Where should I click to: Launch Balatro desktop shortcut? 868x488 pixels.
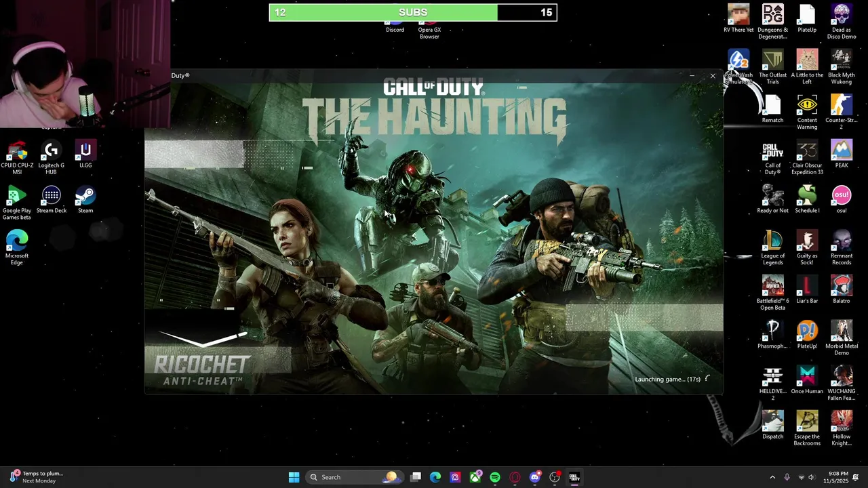click(842, 289)
